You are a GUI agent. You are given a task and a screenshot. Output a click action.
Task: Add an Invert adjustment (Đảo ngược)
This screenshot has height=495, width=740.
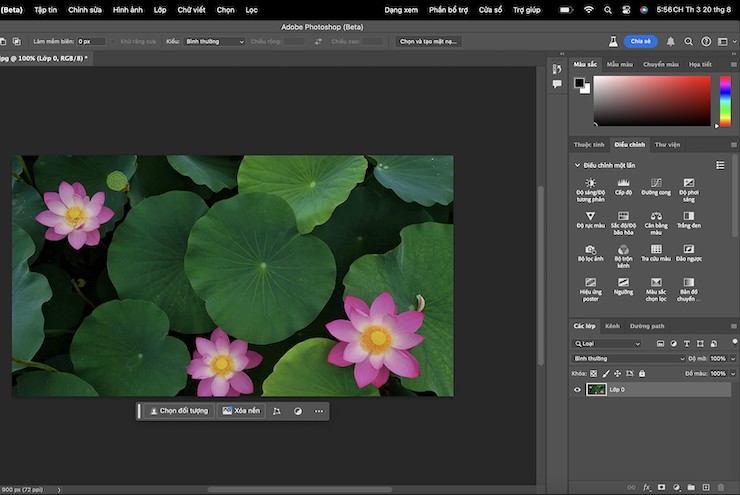tap(688, 251)
